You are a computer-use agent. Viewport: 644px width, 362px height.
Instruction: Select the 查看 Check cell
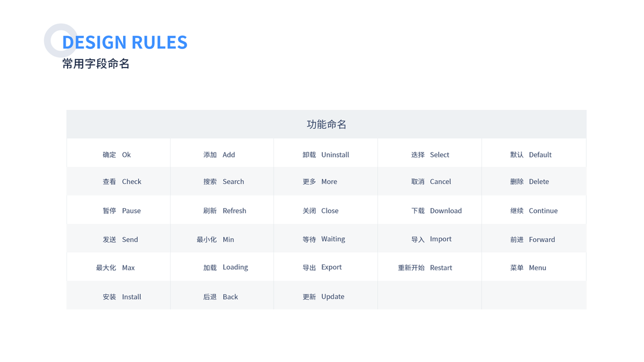pos(122,182)
